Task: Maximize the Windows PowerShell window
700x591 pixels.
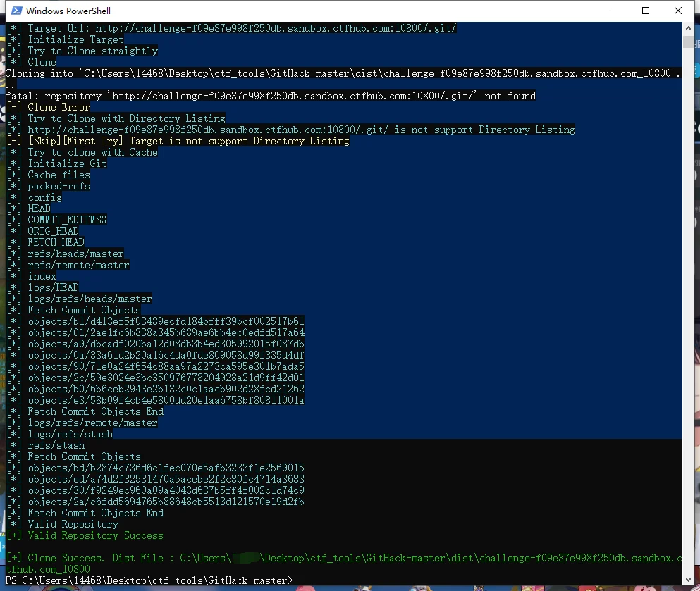Action: tap(646, 11)
